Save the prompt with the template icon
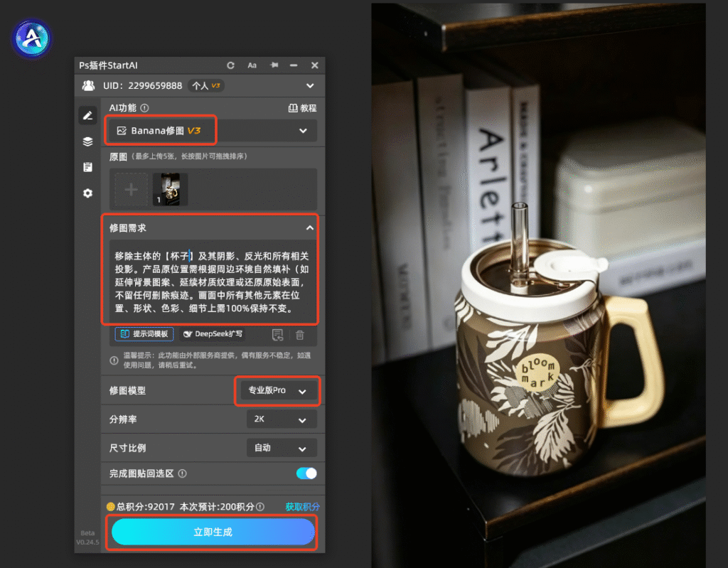Viewport: 728px width, 568px height. pos(278,334)
